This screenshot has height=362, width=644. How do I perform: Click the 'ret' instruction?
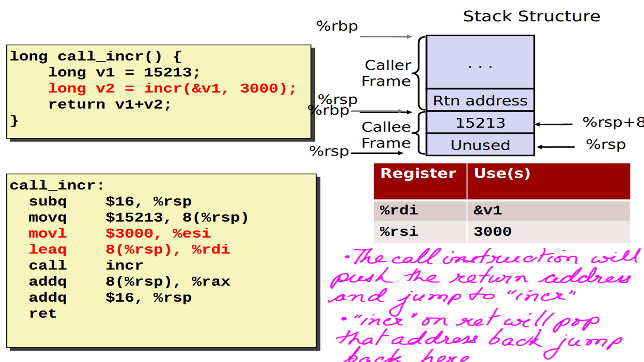43,314
